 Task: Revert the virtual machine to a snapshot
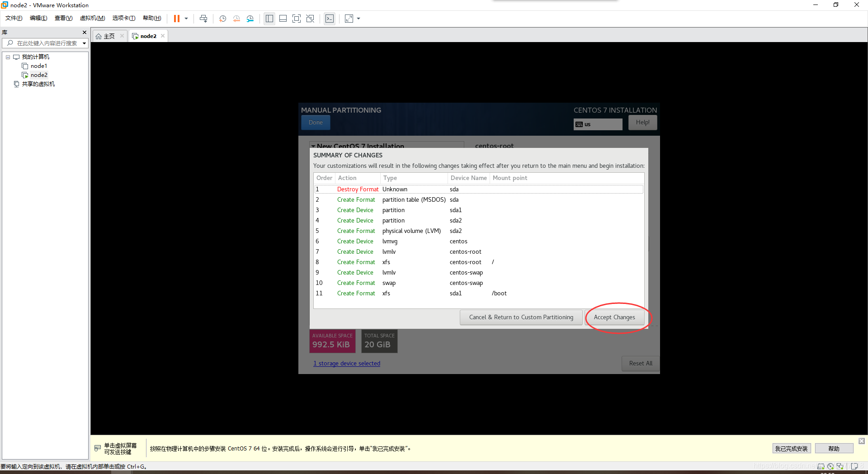point(236,19)
